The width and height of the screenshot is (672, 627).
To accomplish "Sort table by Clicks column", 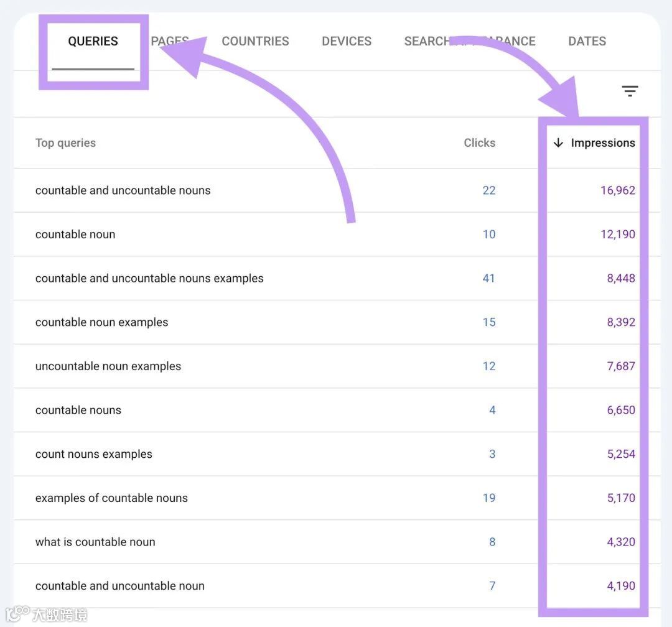I will [x=479, y=143].
